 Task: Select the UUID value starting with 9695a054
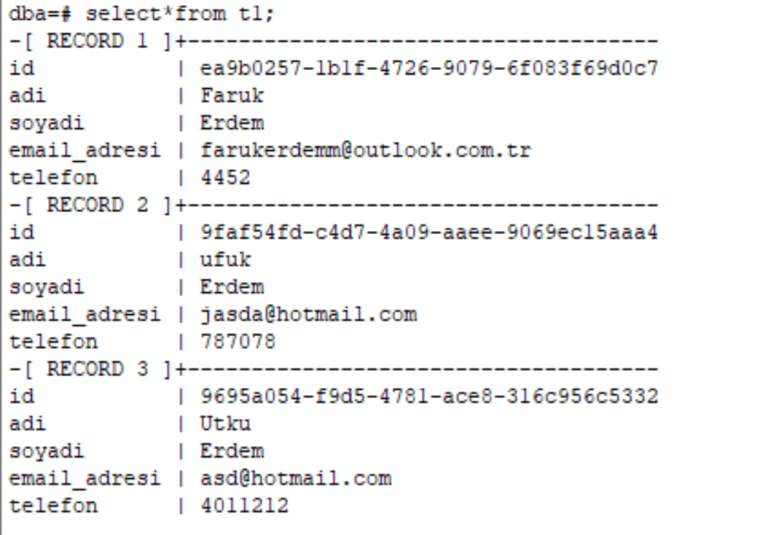click(x=429, y=396)
